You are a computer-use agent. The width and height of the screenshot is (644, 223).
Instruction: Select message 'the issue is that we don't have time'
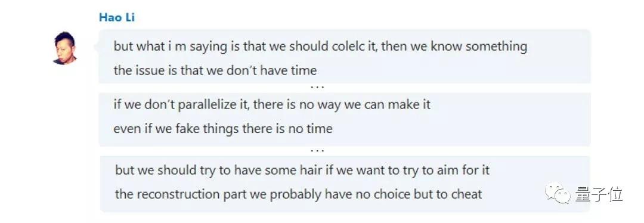pos(215,70)
